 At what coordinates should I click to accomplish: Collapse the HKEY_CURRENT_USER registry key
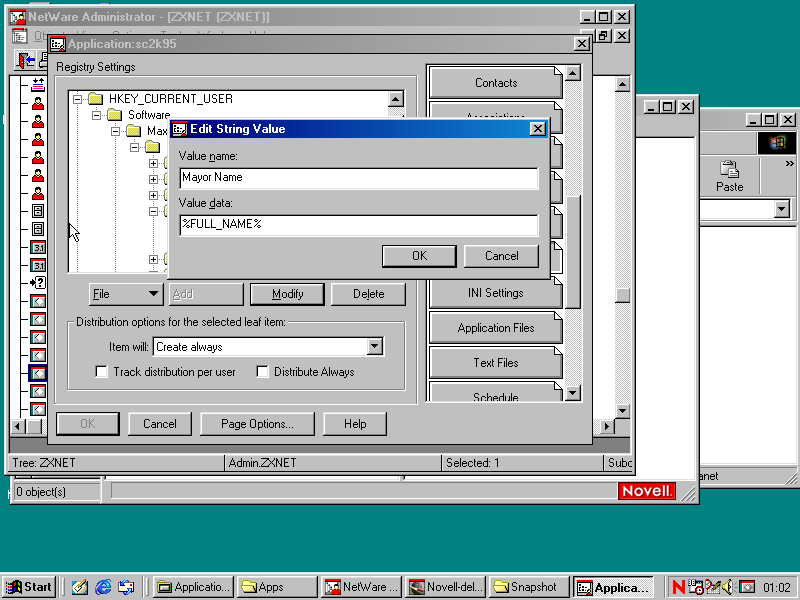click(x=77, y=98)
